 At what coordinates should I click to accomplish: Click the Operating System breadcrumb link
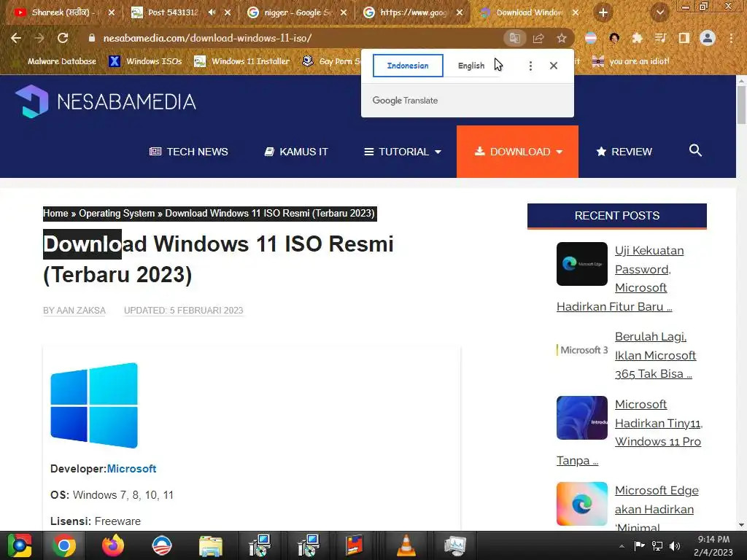117,214
